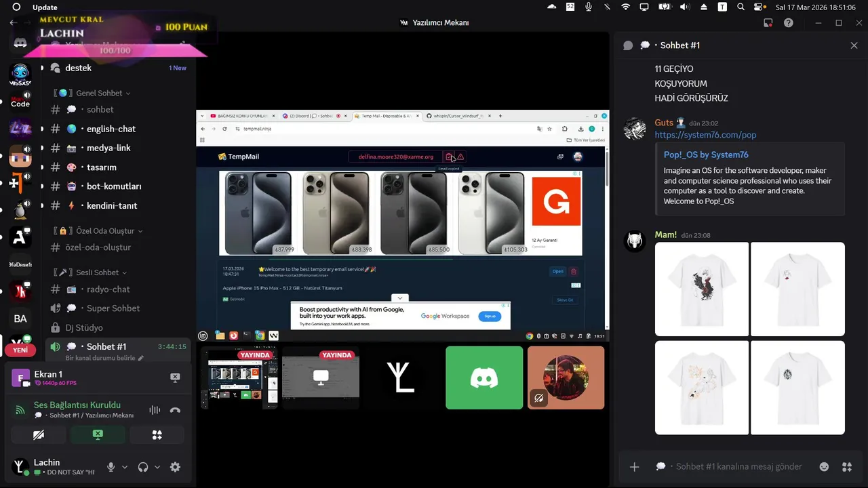Viewport: 868px width, 488px height.
Task: Open the english-chat channel
Action: (x=119, y=129)
